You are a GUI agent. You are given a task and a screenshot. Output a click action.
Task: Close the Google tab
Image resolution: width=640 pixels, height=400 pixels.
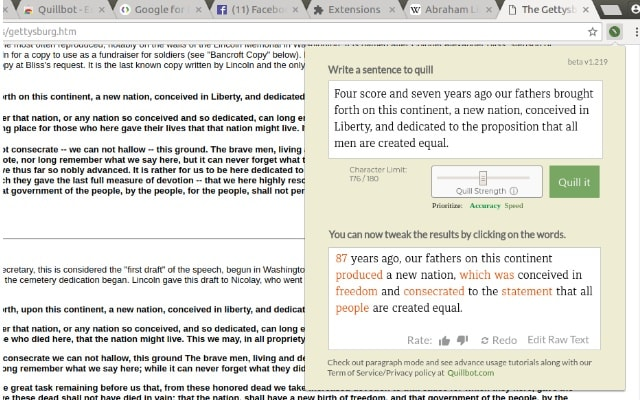click(198, 9)
